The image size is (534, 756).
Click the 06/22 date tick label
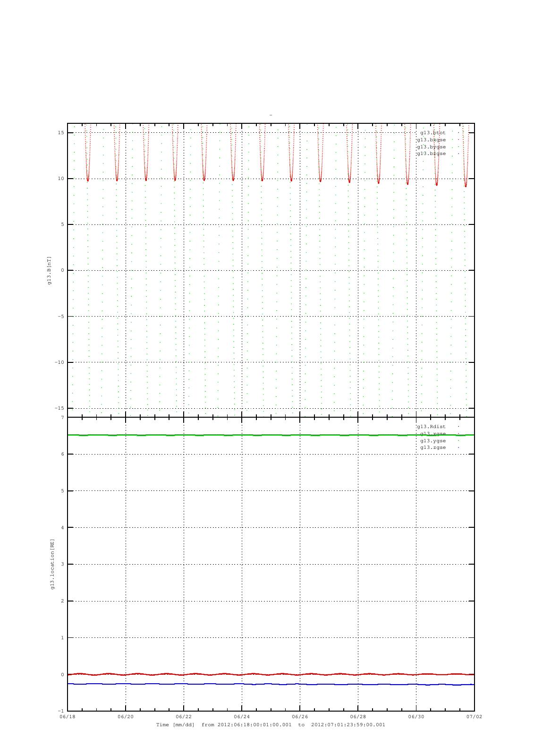point(184,716)
